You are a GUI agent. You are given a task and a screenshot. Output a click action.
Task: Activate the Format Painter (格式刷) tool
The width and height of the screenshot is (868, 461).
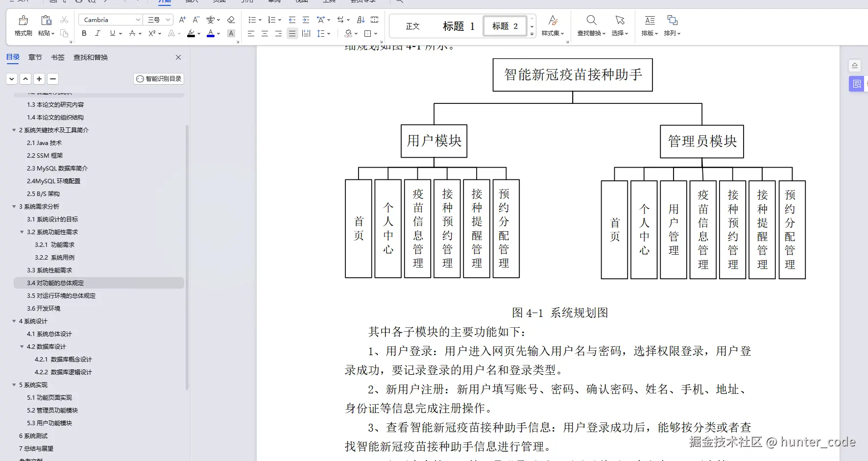pyautogui.click(x=23, y=25)
